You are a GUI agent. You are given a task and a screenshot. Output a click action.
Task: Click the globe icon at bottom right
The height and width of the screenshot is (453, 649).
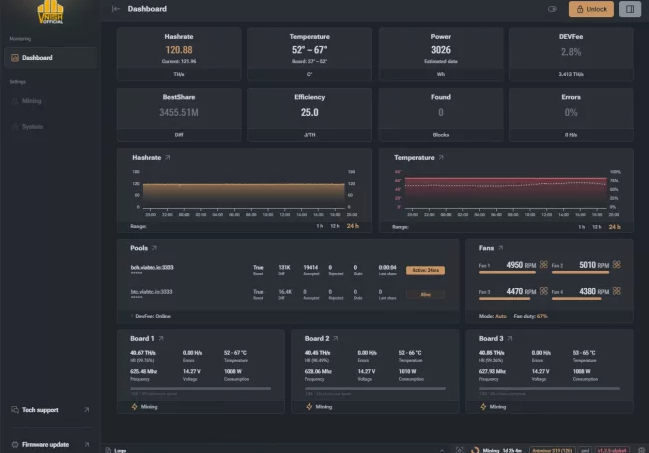tap(641, 450)
